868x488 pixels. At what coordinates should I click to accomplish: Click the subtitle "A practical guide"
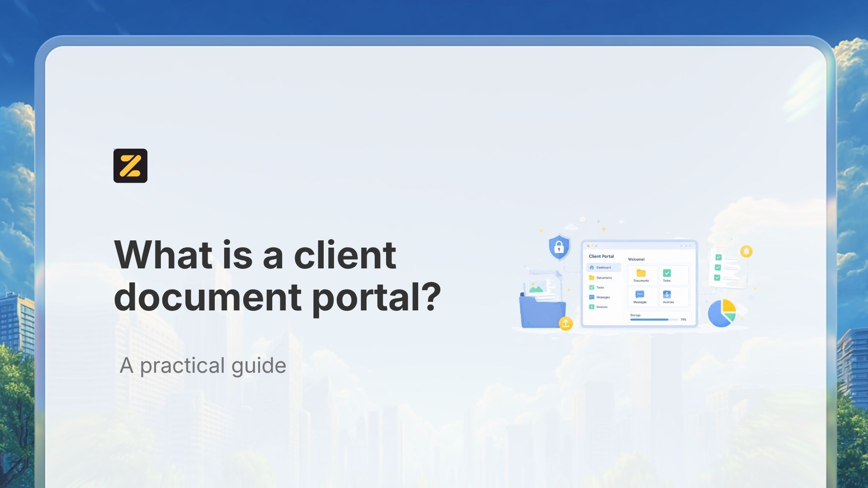(203, 366)
